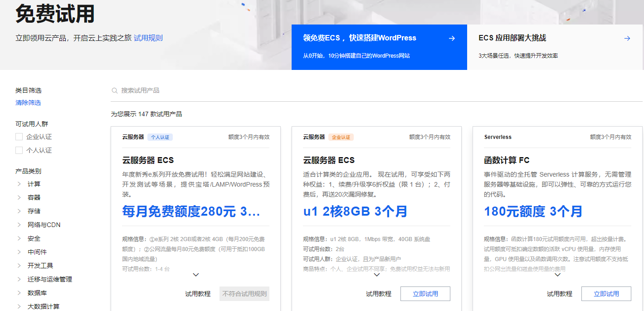Click the arrow on ECS 应用部署大挑战 banner

click(x=627, y=38)
